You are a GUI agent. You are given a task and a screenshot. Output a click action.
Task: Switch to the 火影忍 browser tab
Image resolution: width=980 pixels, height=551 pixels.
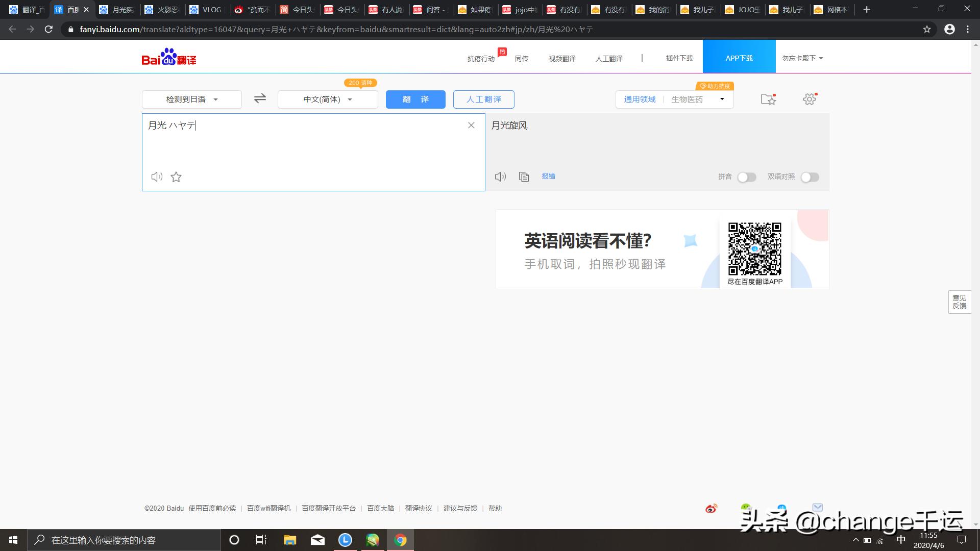(x=163, y=10)
